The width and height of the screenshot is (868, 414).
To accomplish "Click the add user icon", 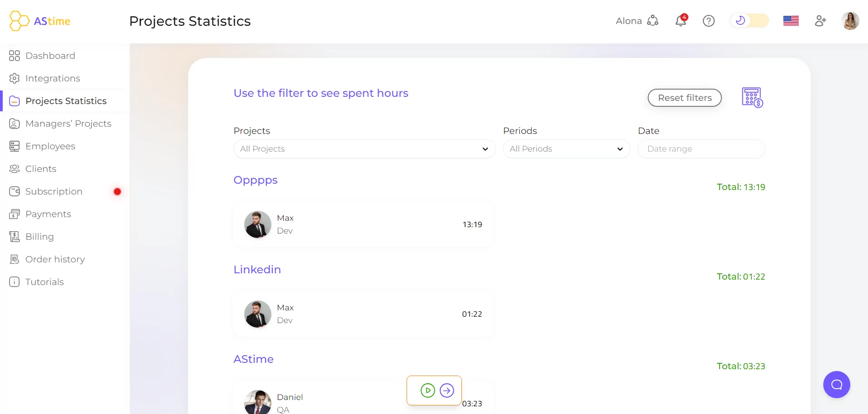I will pyautogui.click(x=820, y=21).
